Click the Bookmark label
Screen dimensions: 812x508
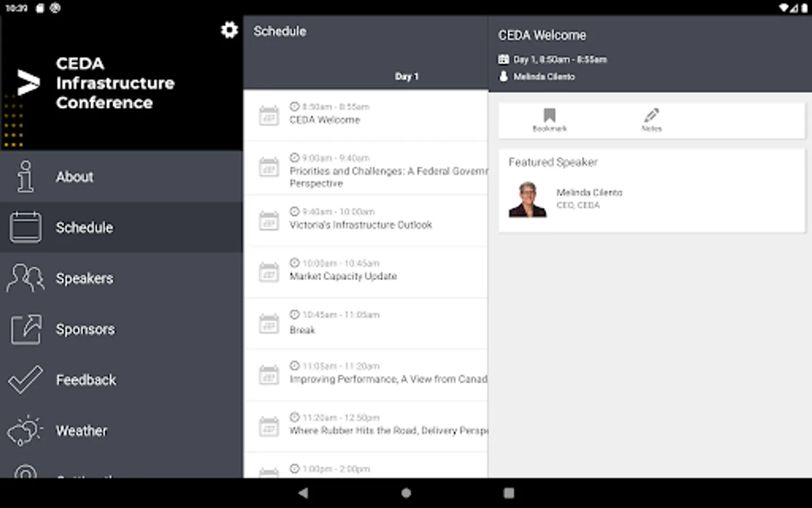pos(549,129)
